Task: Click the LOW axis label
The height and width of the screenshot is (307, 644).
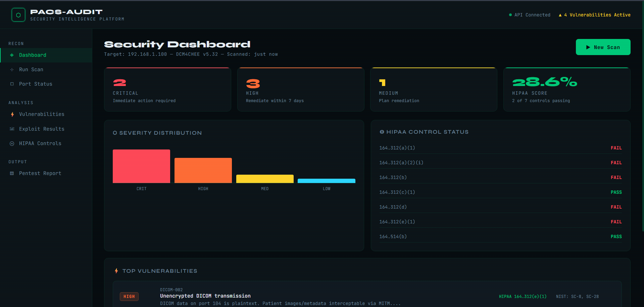Action: click(327, 189)
